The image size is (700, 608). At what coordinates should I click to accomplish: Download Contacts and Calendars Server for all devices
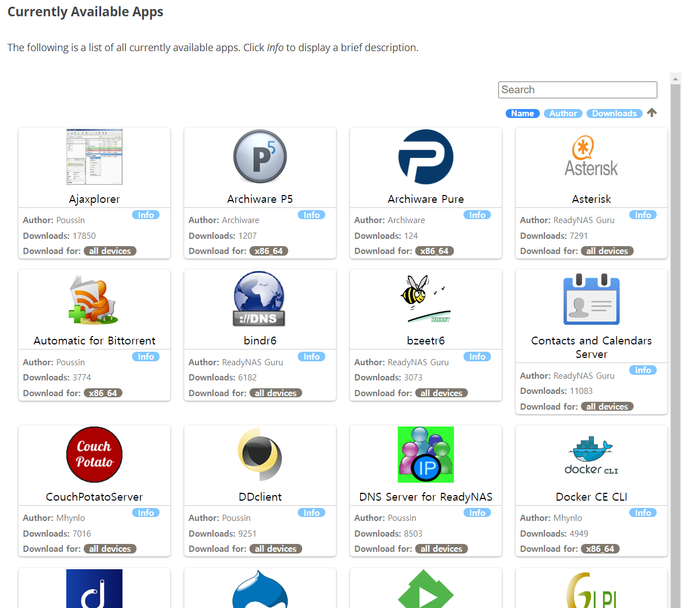(x=607, y=406)
